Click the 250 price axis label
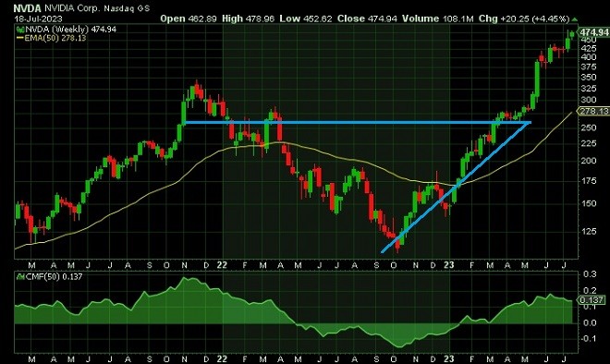The height and width of the screenshot is (364, 610). tap(588, 127)
